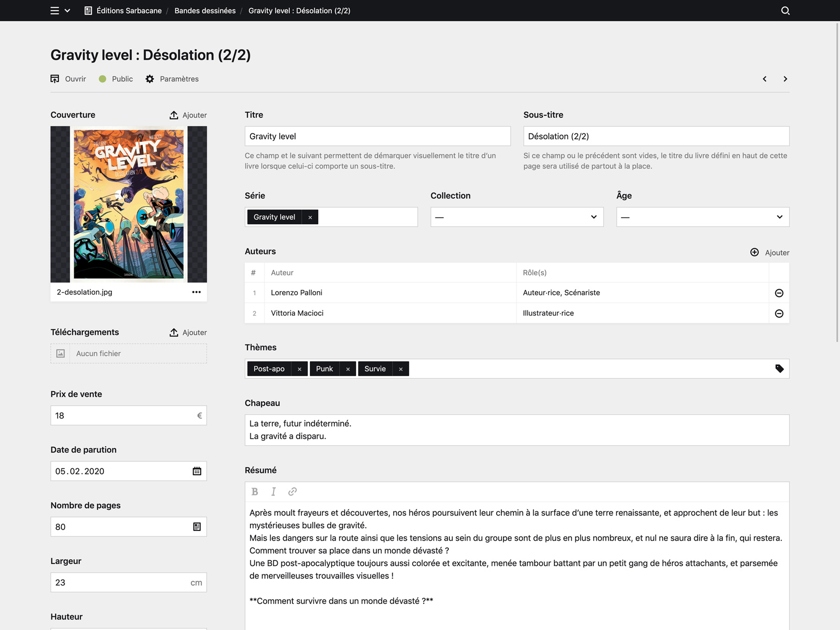Navigate to Éditions Sarbacane breadcrumb
This screenshot has height=630, width=840.
click(x=128, y=10)
